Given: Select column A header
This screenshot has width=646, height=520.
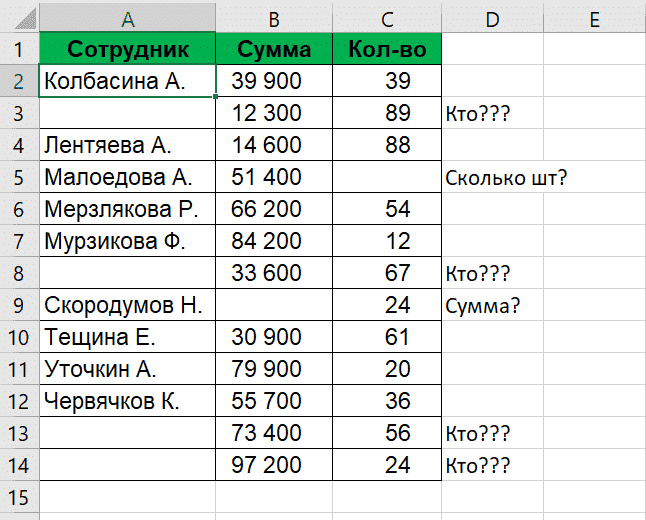Looking at the screenshot, I should pos(128,18).
